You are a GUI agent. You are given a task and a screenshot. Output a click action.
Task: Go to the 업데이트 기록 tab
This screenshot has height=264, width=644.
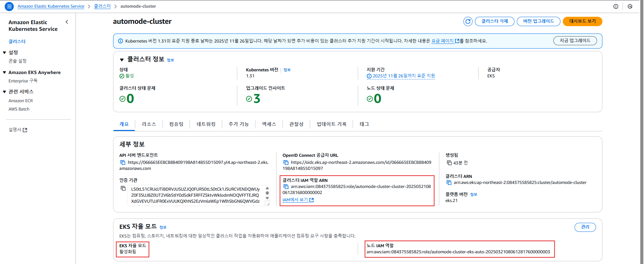click(332, 124)
